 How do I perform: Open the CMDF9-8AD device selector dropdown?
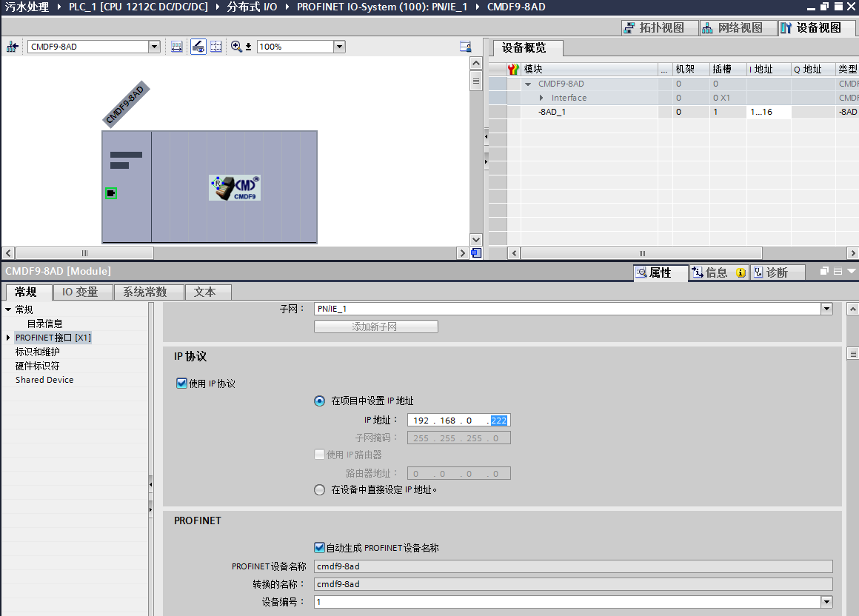[154, 47]
